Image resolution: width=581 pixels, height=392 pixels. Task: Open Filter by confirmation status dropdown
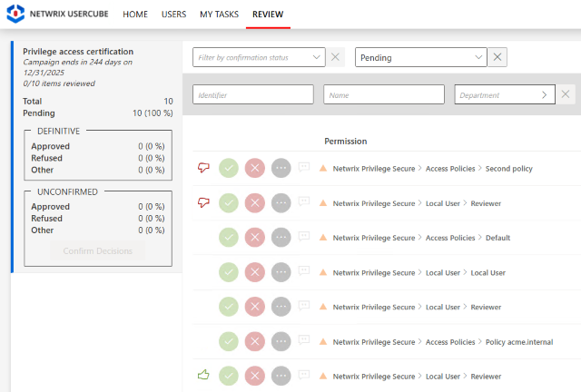(259, 57)
